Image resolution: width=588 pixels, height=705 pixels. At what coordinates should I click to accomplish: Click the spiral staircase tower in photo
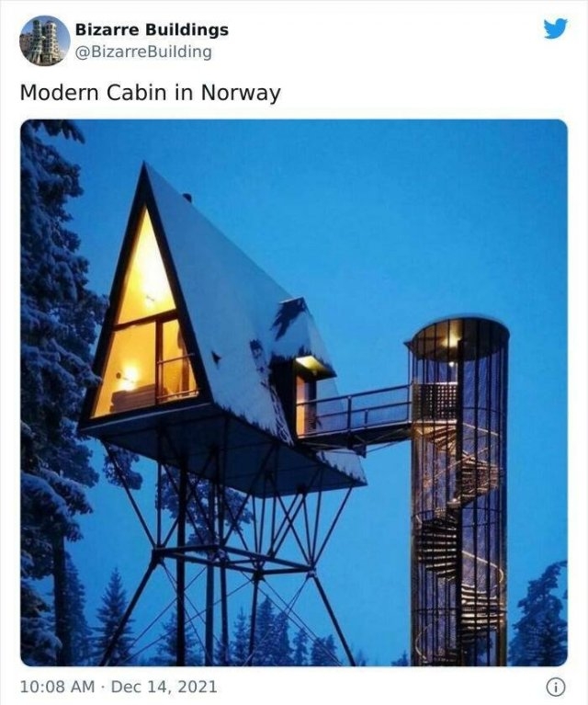(x=459, y=491)
